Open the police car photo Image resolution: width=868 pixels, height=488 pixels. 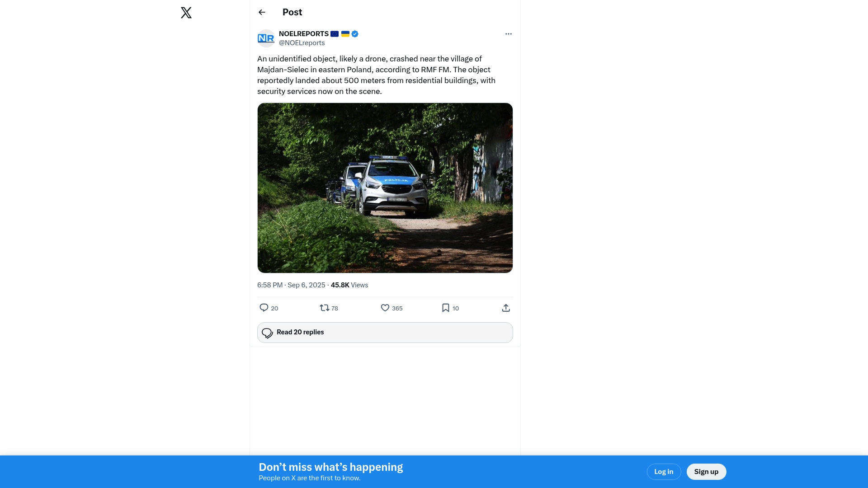point(385,188)
